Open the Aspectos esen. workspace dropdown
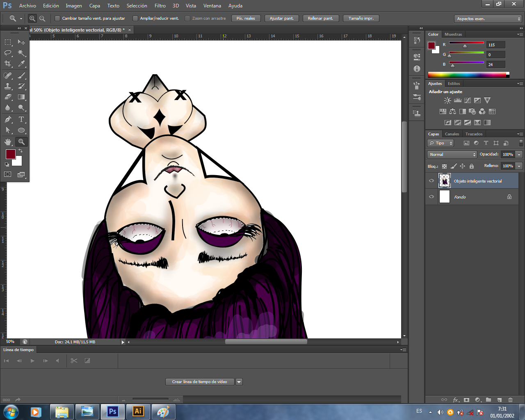The image size is (525, 420). click(x=488, y=19)
